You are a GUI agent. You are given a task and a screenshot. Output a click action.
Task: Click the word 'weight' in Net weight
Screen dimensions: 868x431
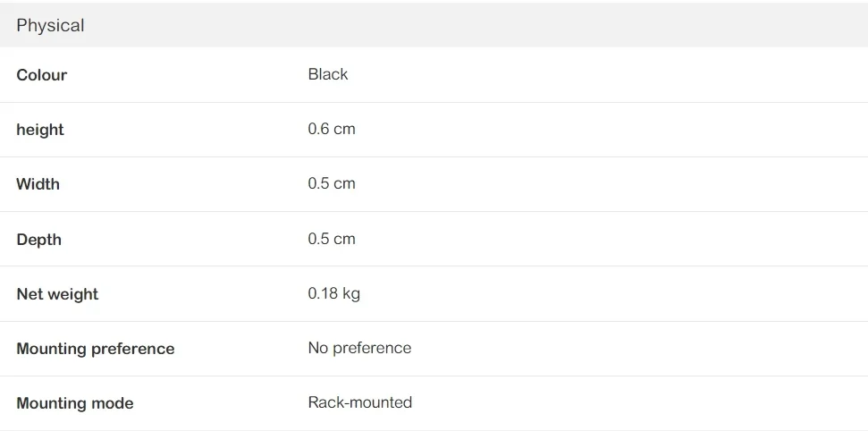(73, 294)
